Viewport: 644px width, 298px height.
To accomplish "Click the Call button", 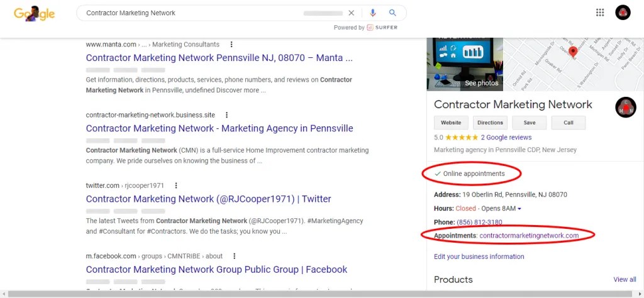I will [x=569, y=123].
